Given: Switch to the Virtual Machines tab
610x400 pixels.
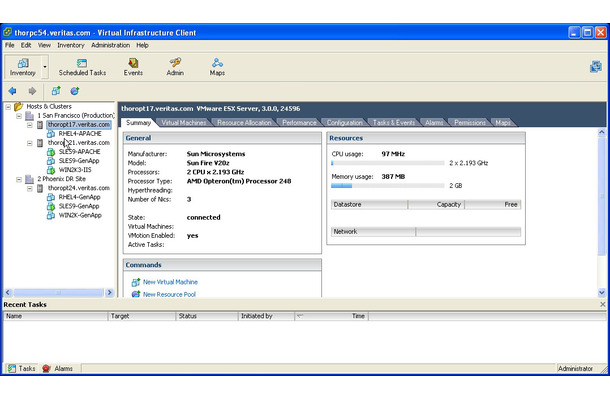Looking at the screenshot, I should (x=184, y=123).
